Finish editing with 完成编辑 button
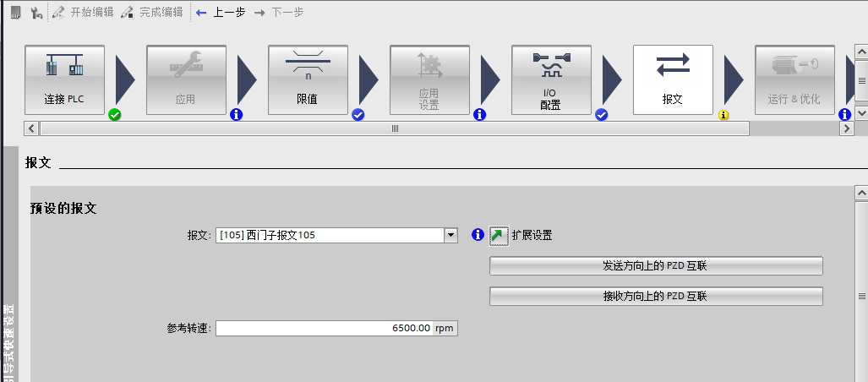Image resolution: width=868 pixels, height=382 pixels. tap(151, 12)
